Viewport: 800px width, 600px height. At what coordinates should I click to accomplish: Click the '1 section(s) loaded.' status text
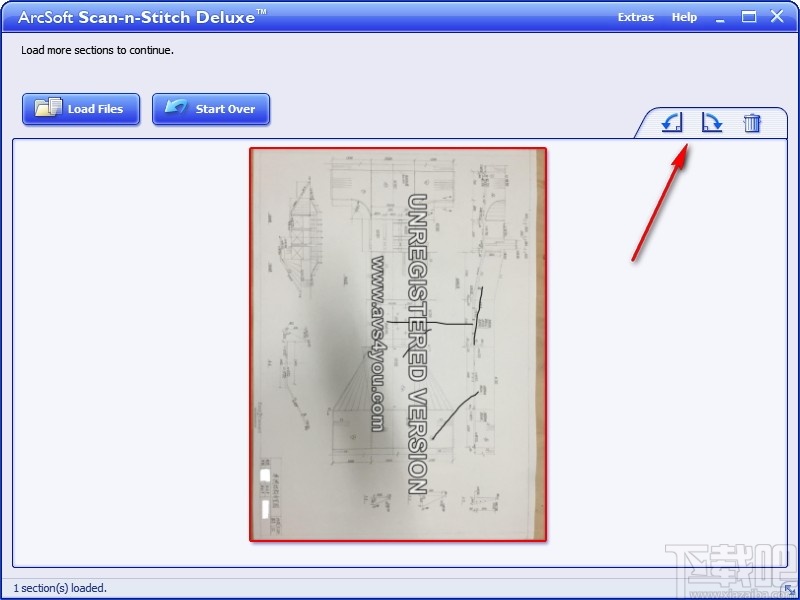point(60,588)
